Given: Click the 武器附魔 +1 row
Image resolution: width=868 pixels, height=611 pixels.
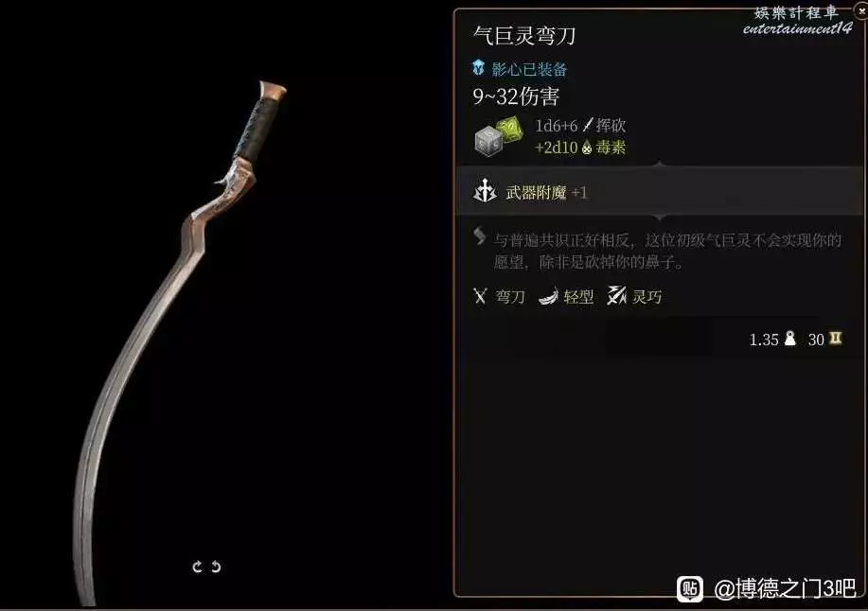Looking at the screenshot, I should 659,191.
